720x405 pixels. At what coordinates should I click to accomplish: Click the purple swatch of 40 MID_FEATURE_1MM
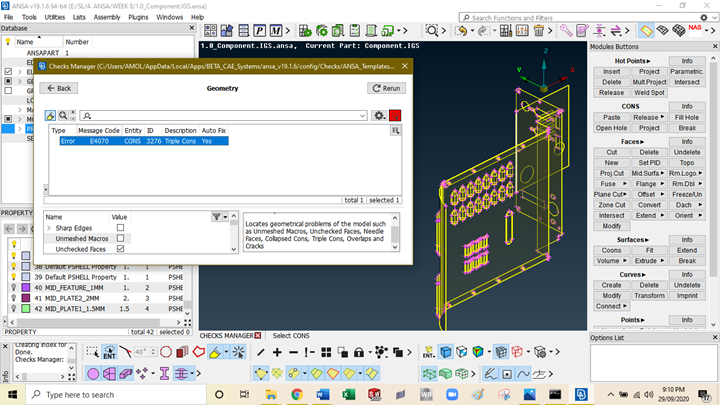pos(26,287)
